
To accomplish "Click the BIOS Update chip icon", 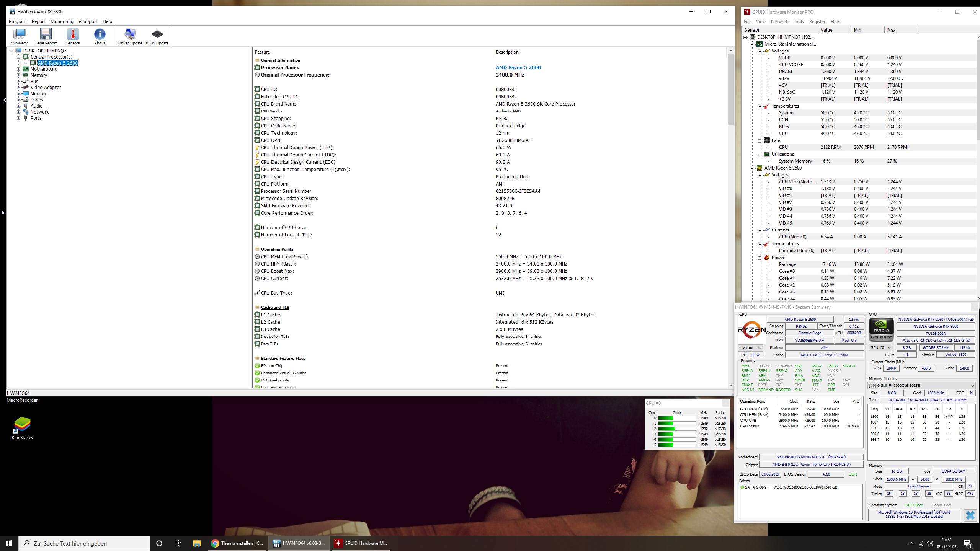I will [157, 36].
